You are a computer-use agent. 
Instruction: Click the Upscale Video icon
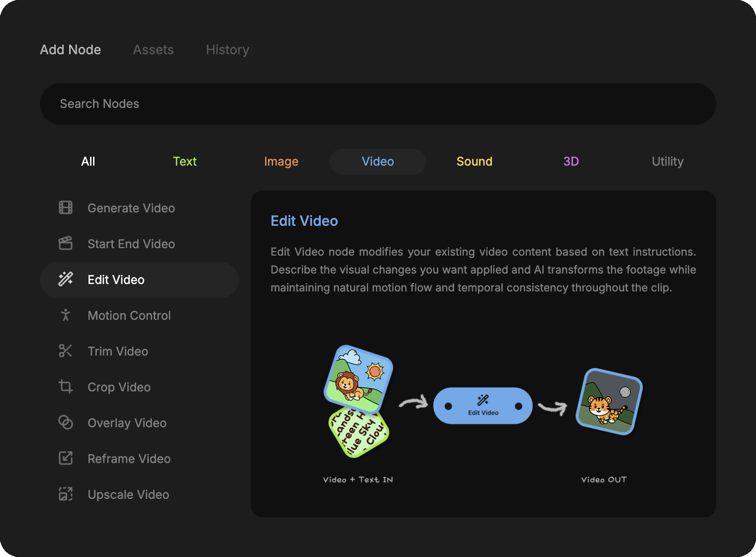pos(66,494)
